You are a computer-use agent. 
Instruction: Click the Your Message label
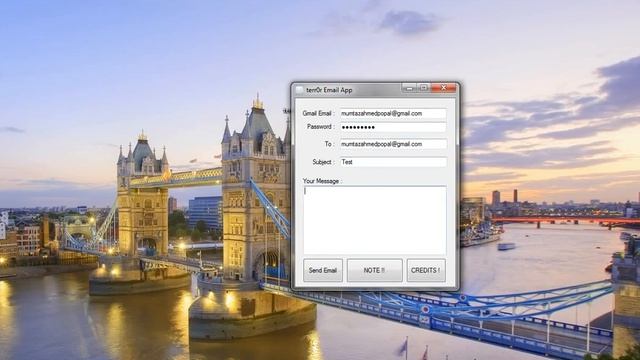click(322, 181)
